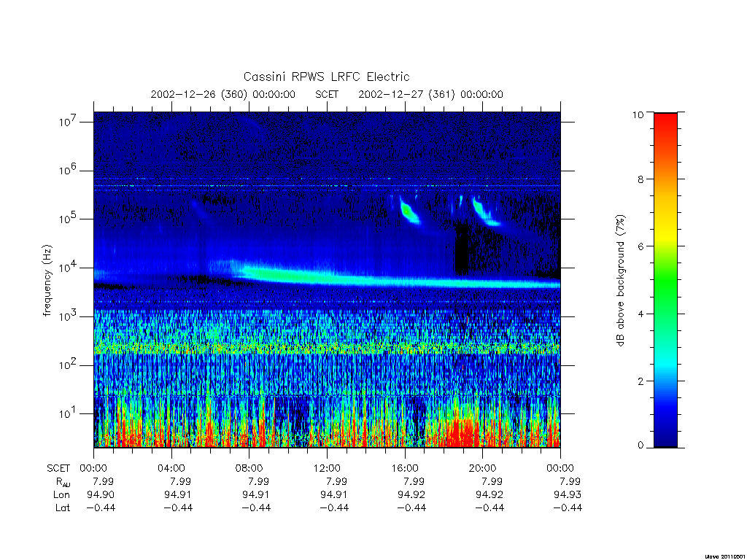The height and width of the screenshot is (560, 747).
Task: Click the 10^4 frequency tick label
Action: tap(68, 268)
